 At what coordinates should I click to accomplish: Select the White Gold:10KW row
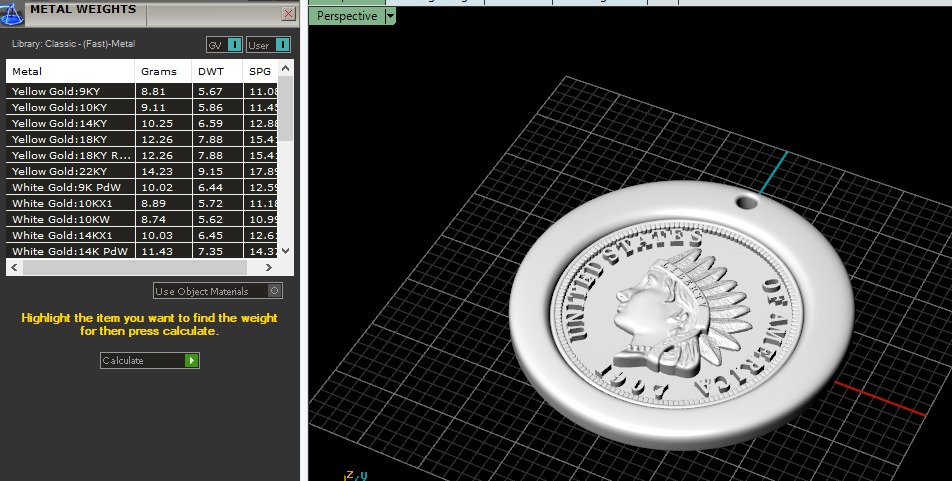(x=142, y=219)
